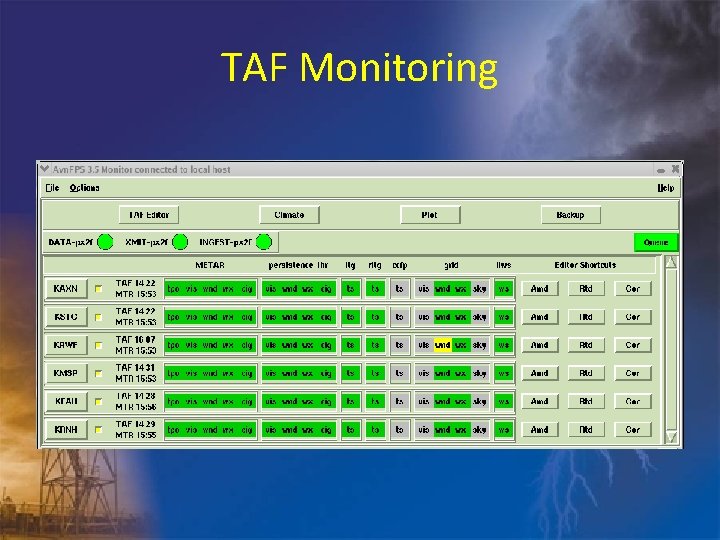This screenshot has height=540, width=720.
Task: Click the scrollbar up arrow
Action: [671, 263]
